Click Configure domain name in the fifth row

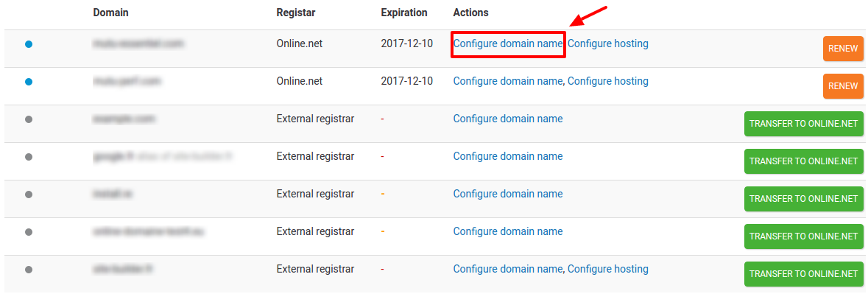pyautogui.click(x=507, y=194)
